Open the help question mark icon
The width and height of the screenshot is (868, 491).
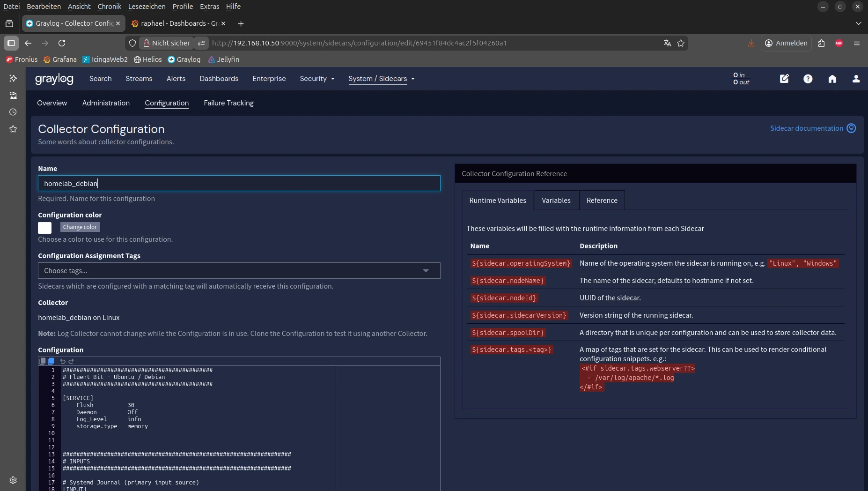coord(808,79)
